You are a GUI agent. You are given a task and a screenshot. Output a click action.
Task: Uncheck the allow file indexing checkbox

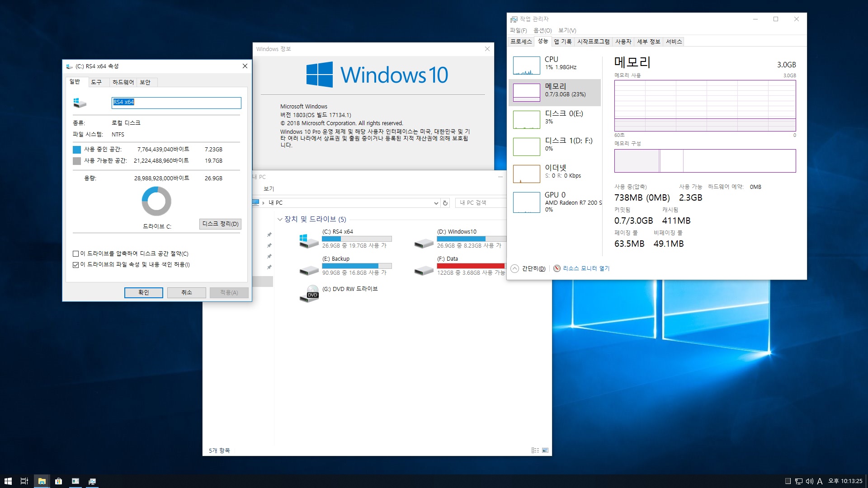(76, 265)
